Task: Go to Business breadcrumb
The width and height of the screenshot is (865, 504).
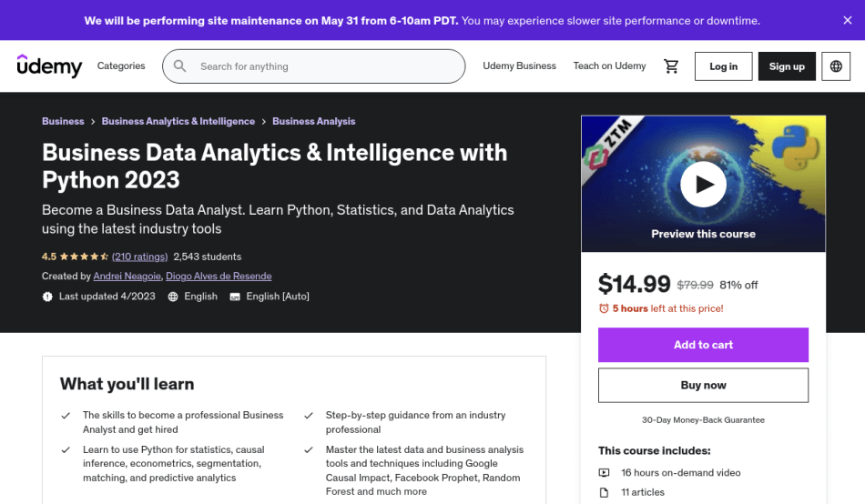Action: coord(63,121)
